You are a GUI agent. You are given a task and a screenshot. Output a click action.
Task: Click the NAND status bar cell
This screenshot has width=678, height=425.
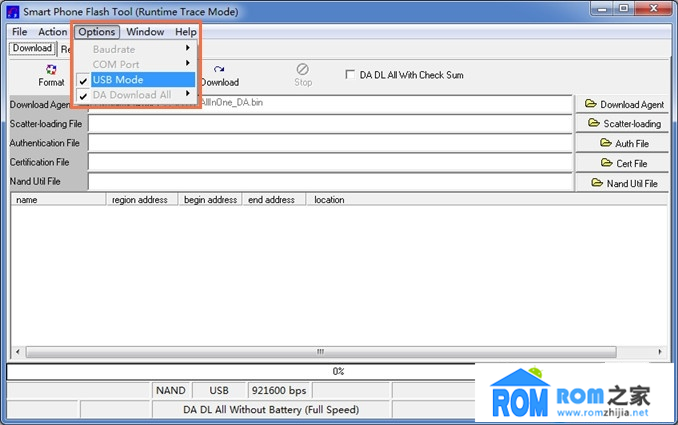coord(171,390)
